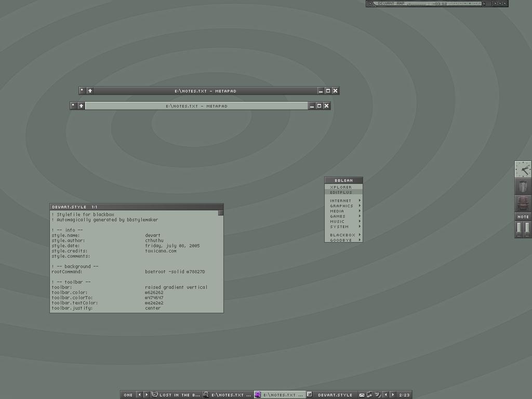Switch to the highlighted E:\notes.txt taskbar item
Viewport: 532px width, 399px height.
pyautogui.click(x=279, y=395)
